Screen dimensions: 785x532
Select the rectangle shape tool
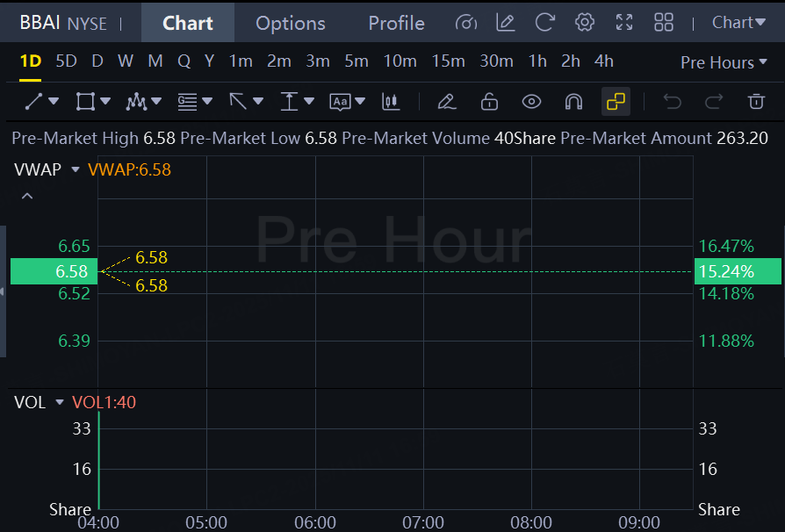coord(85,102)
